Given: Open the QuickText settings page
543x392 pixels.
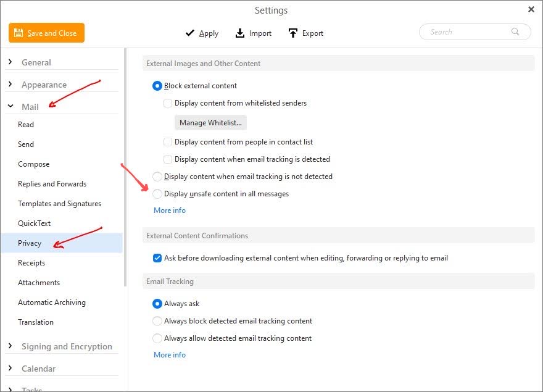Looking at the screenshot, I should tap(35, 223).
